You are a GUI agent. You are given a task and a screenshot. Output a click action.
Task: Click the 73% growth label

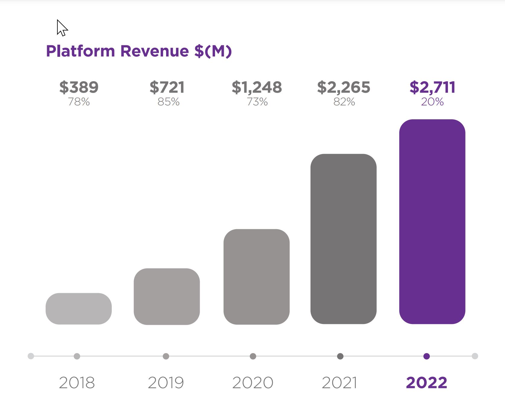click(x=257, y=102)
